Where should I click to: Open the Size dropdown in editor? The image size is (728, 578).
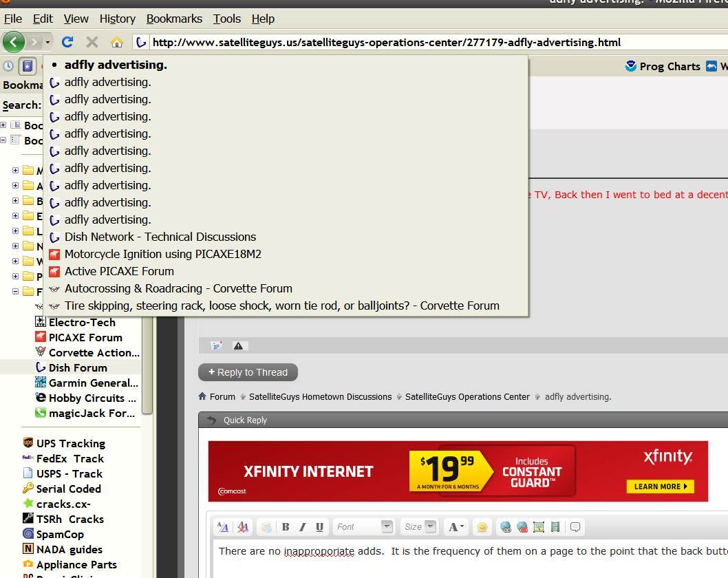(x=420, y=527)
